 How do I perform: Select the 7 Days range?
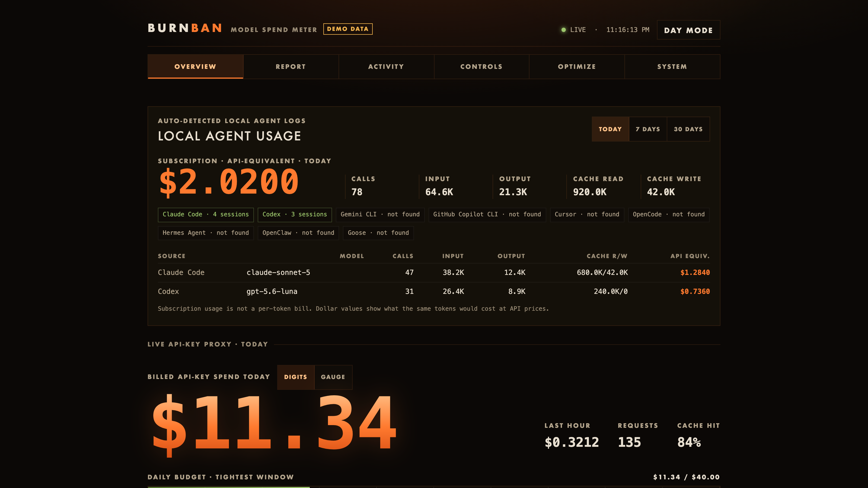pos(648,129)
